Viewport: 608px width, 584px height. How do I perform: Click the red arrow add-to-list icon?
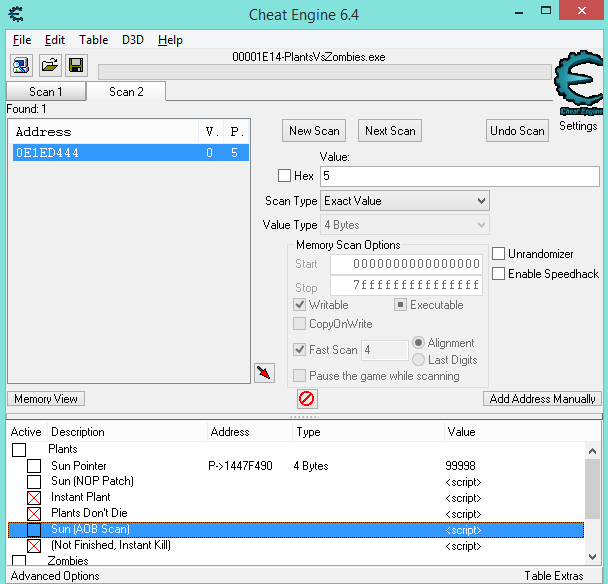tap(264, 373)
